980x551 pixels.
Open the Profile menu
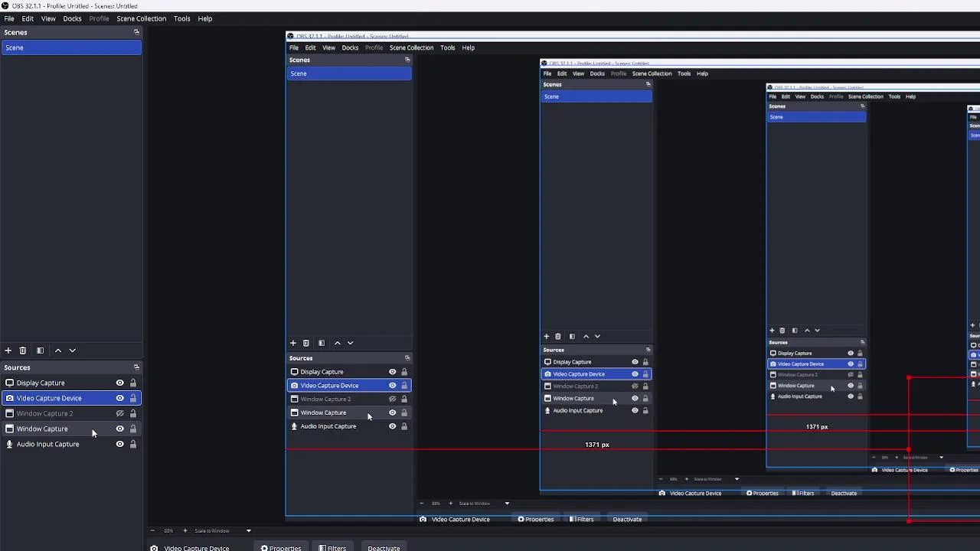[x=99, y=18]
